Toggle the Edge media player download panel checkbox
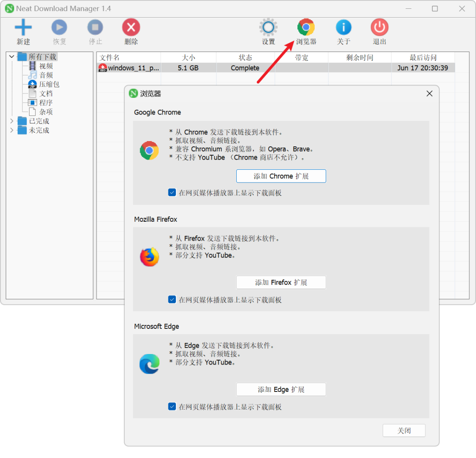 click(x=172, y=406)
